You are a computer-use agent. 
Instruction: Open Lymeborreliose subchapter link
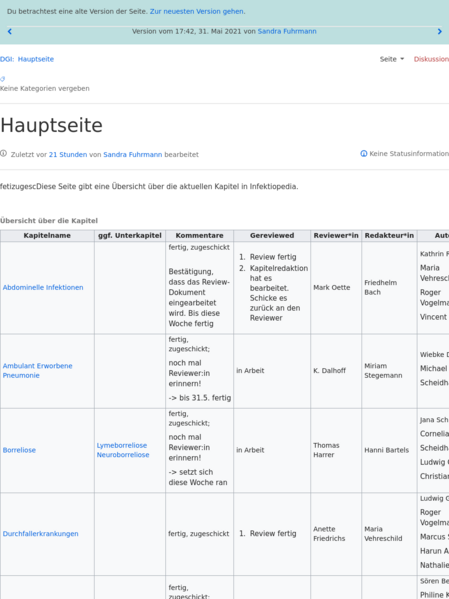[x=122, y=445]
